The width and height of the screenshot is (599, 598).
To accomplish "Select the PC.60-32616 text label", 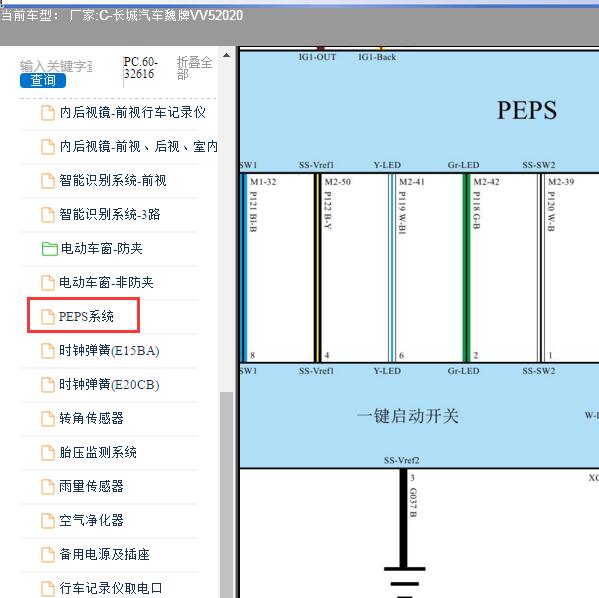I will coord(140,68).
